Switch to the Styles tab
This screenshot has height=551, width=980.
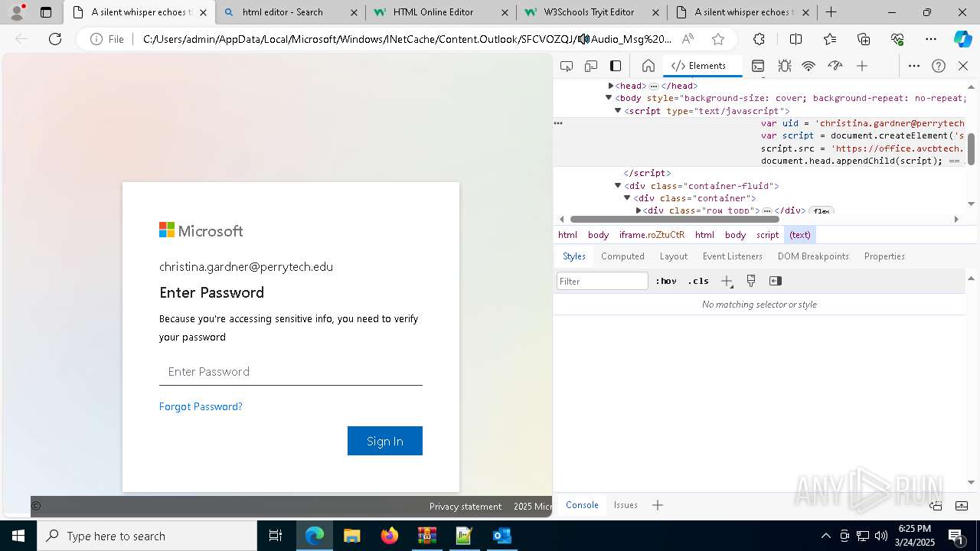click(x=574, y=256)
